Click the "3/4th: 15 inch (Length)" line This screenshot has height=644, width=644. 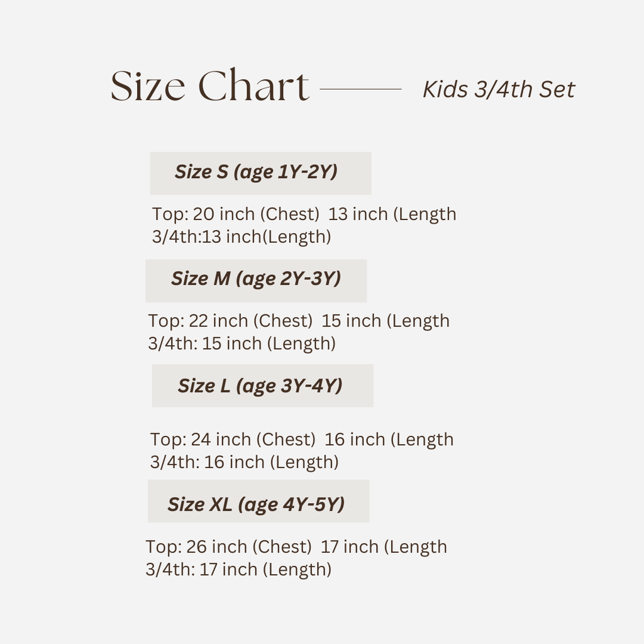pyautogui.click(x=241, y=343)
